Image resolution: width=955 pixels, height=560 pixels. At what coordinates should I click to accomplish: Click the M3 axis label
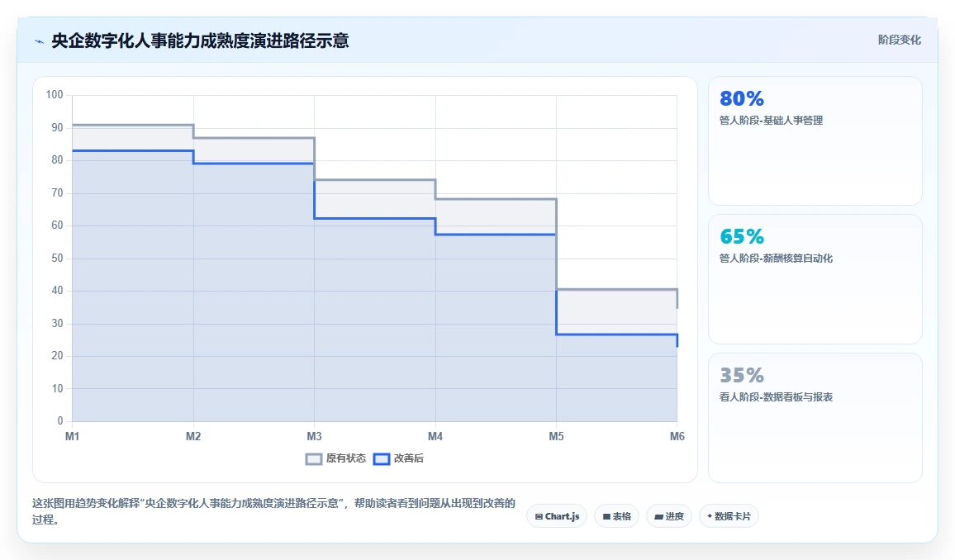click(x=314, y=436)
